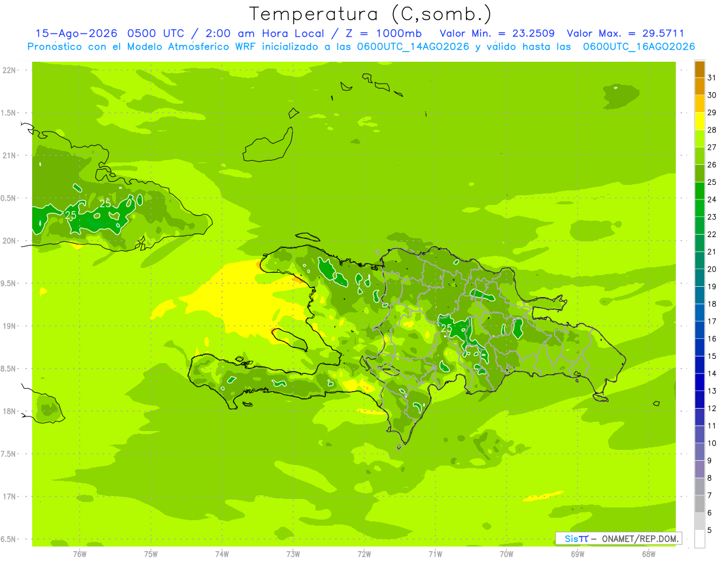The width and height of the screenshot is (728, 562).
Task: Click the "0500 UTC" time text
Action: click(x=157, y=33)
